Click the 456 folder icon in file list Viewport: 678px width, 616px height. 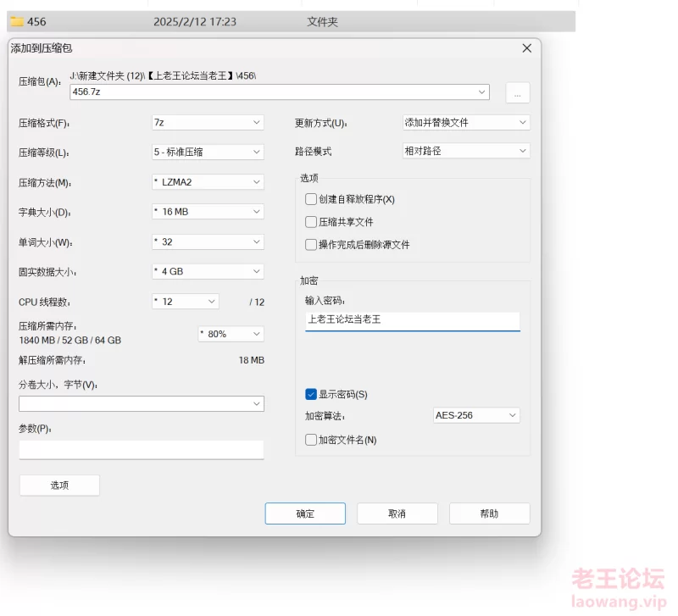pyautogui.click(x=17, y=21)
